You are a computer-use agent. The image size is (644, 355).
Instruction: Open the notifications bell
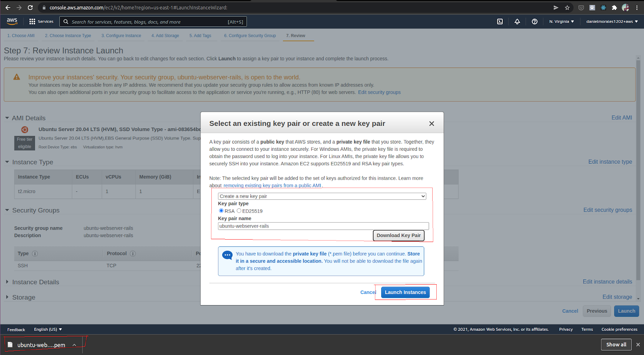517,22
